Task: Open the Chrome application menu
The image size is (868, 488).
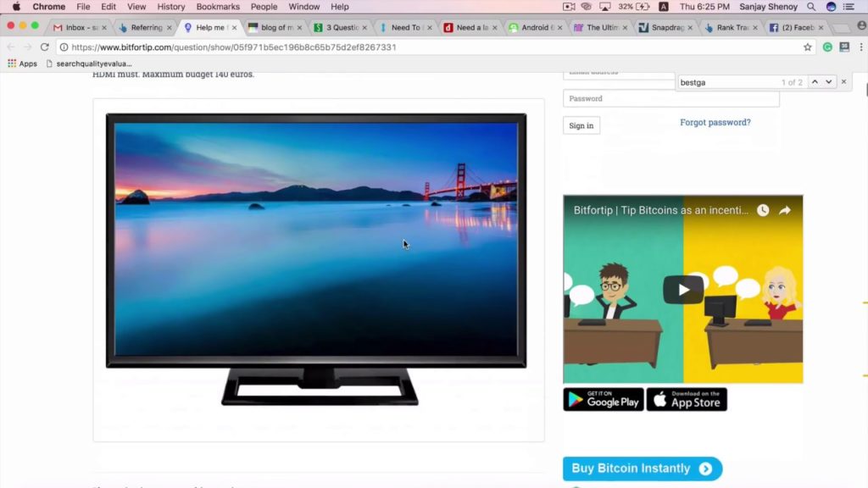Action: [x=48, y=7]
